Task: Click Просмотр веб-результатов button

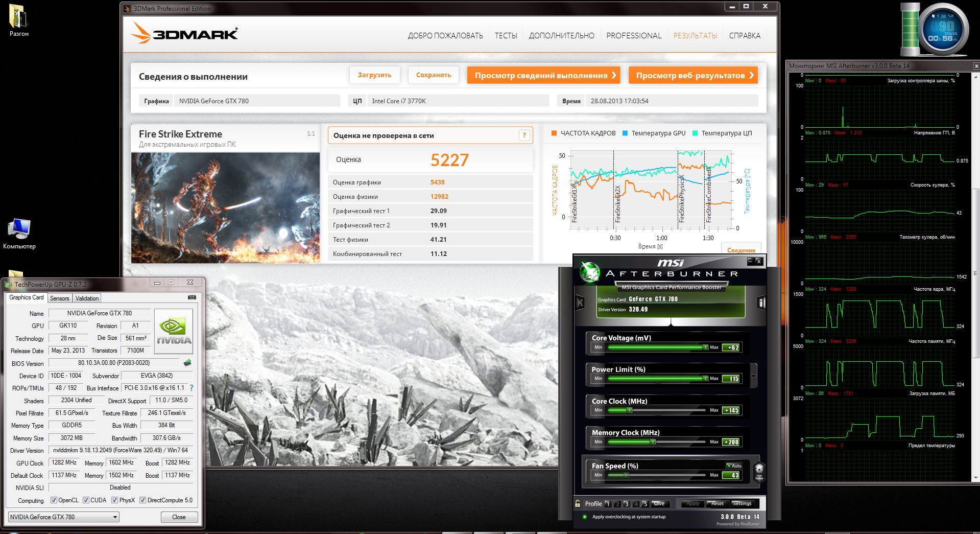Action: (x=693, y=76)
